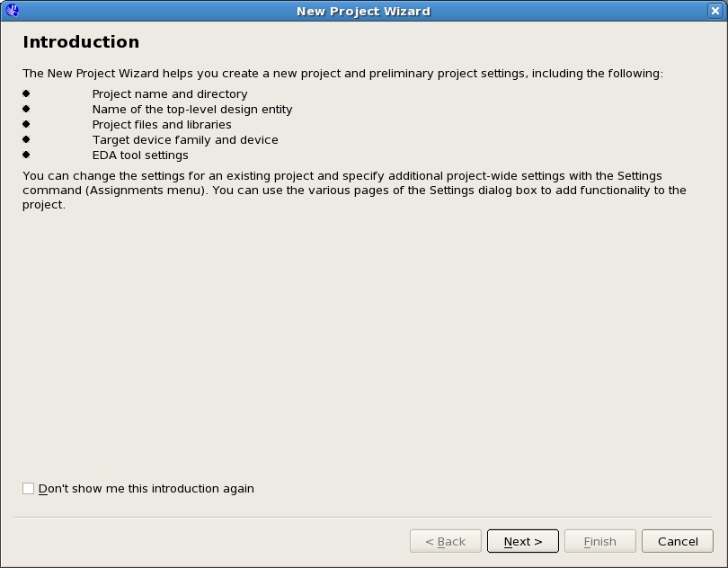
Task: Enable the don't show introduction again checkbox
Action: pos(29,489)
